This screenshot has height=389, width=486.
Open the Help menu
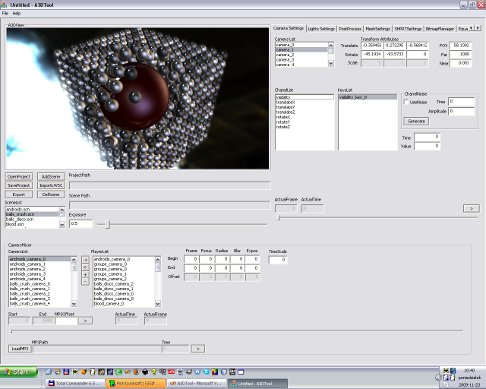[17, 13]
